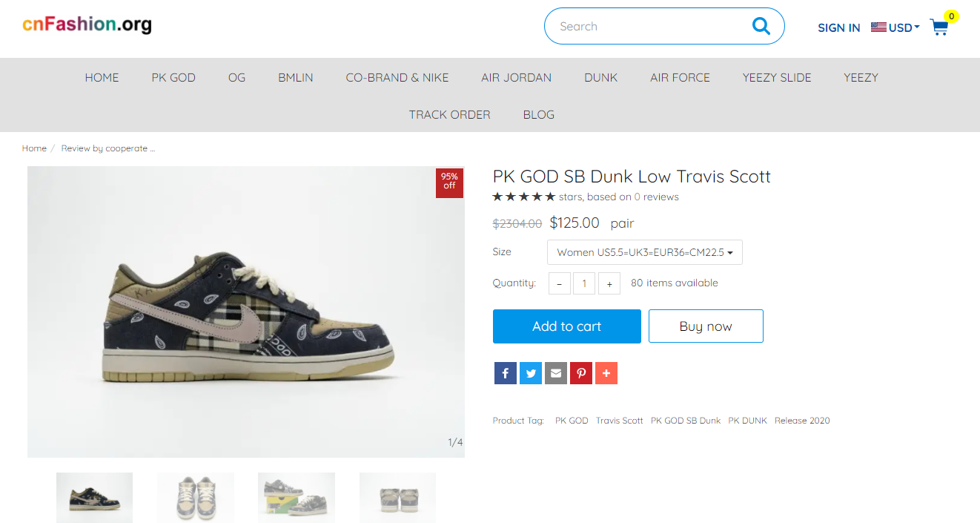980x523 pixels.
Task: Click the cnFashion.org logo
Action: point(87,24)
